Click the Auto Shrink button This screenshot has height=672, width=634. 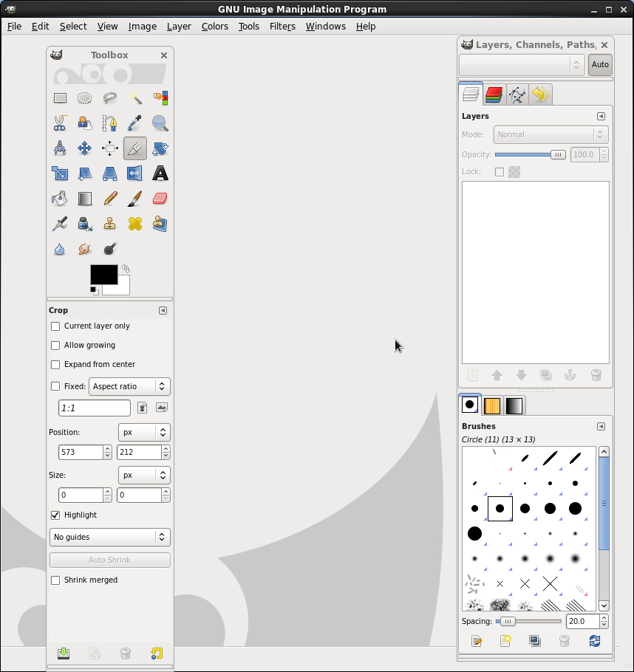click(110, 560)
